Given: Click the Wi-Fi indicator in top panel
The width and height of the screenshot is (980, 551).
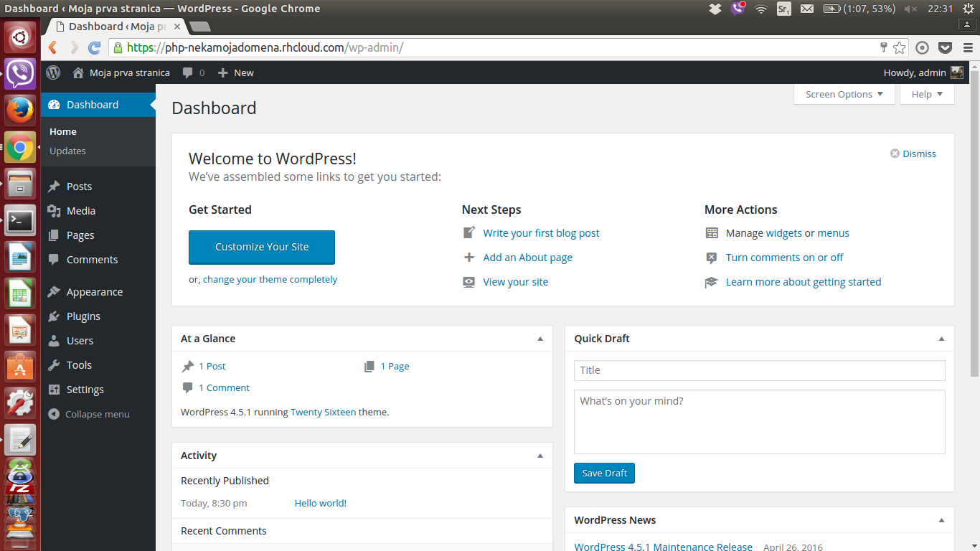Looking at the screenshot, I should tap(761, 9).
